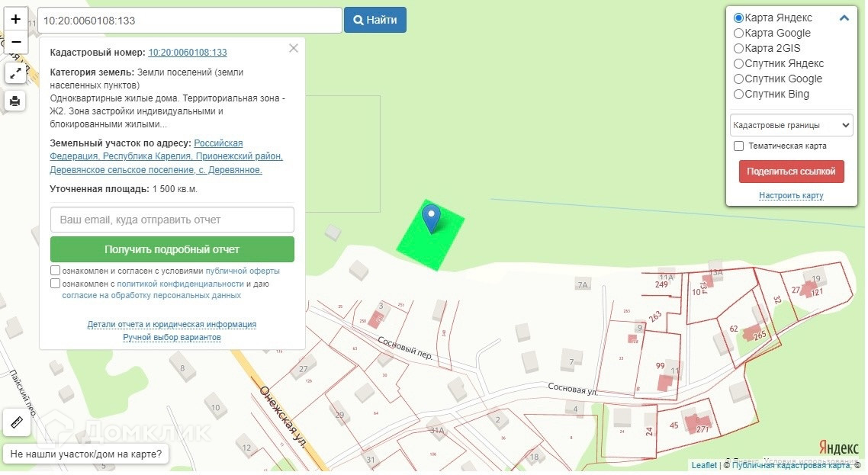Screen dimensions: 868x475
Task: Click Получить подробный отчет button
Action: 172,249
